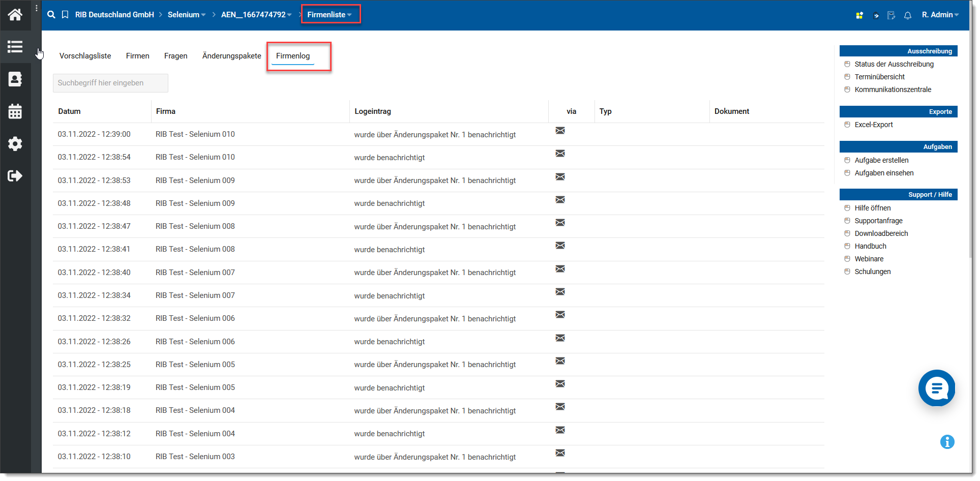The height and width of the screenshot is (481, 980).
Task: Click the blue info icon
Action: [x=947, y=442]
